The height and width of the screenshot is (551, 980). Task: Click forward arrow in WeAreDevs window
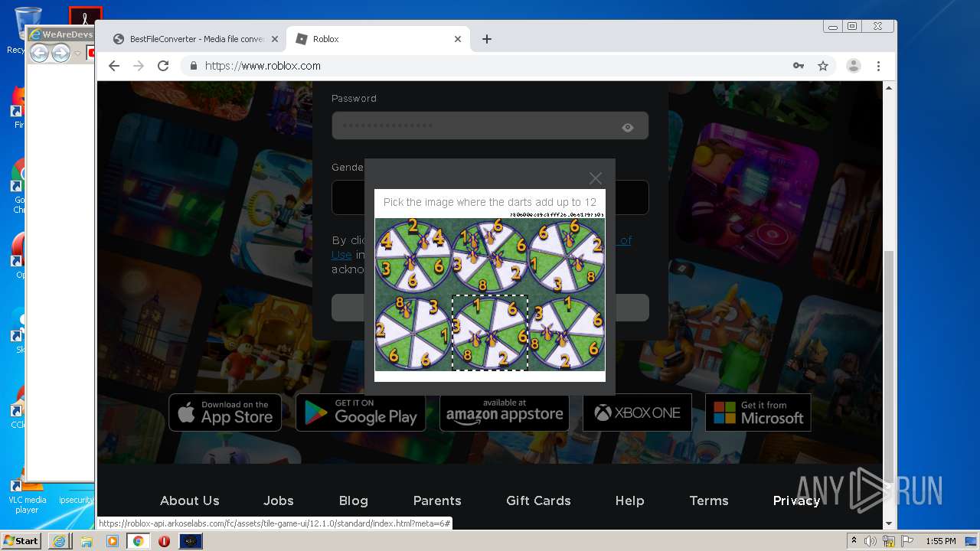click(60, 53)
